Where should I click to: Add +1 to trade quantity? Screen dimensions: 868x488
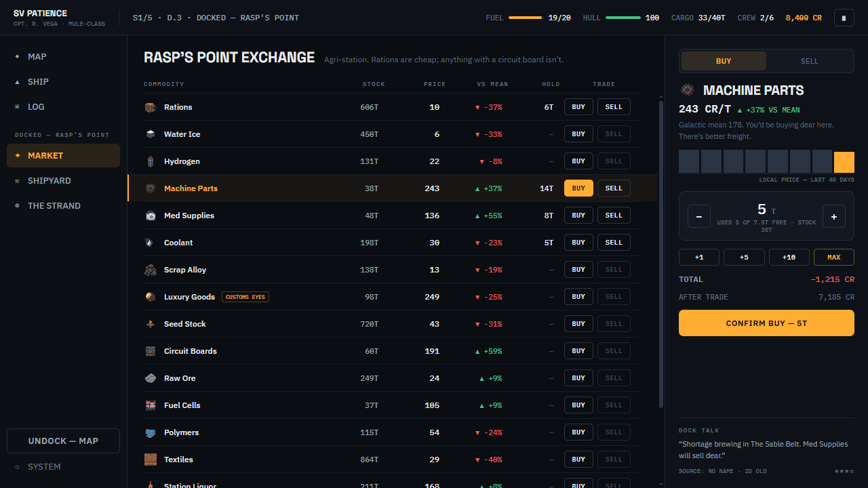[699, 258]
